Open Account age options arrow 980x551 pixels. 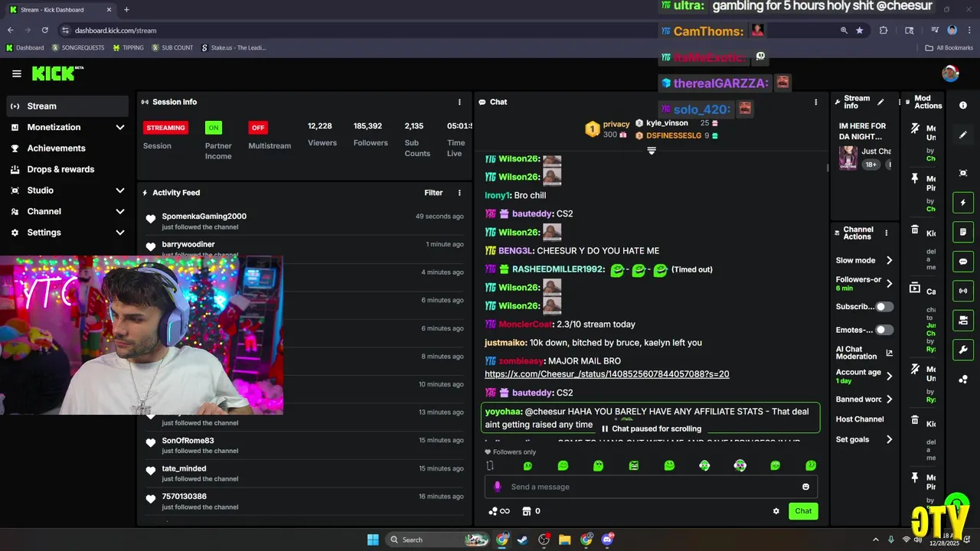[889, 376]
